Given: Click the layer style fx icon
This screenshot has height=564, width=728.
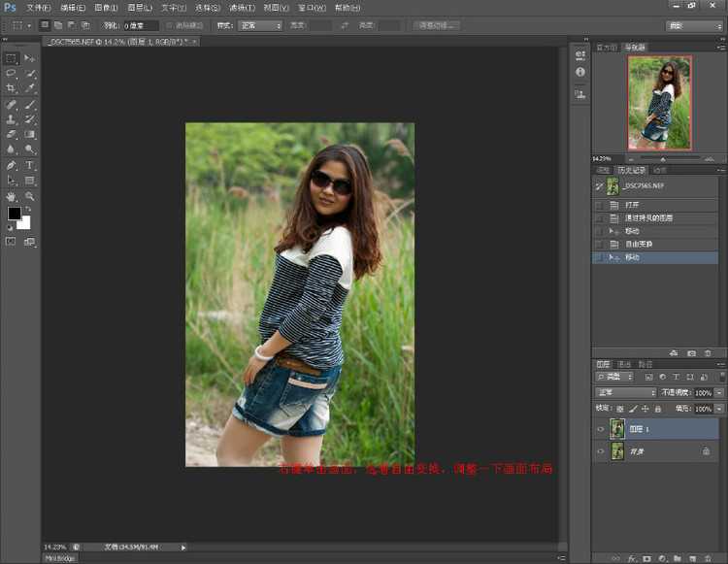Looking at the screenshot, I should click(x=632, y=558).
